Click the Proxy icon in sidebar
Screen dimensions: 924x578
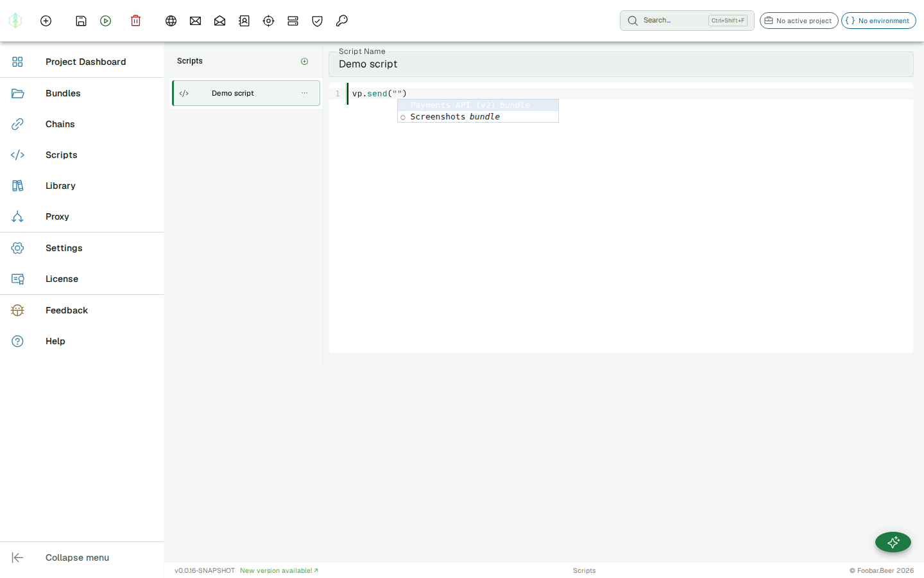pos(17,216)
